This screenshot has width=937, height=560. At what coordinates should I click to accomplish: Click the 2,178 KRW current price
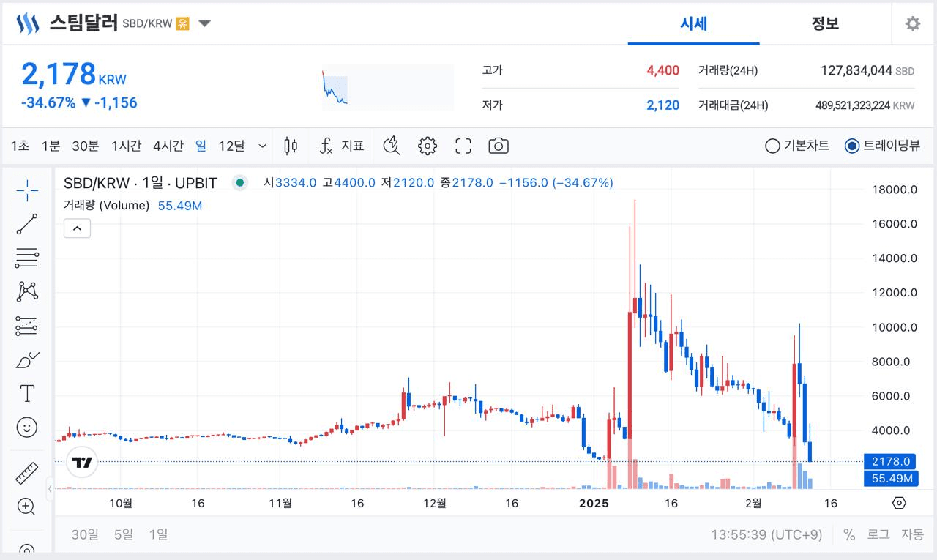[73, 74]
